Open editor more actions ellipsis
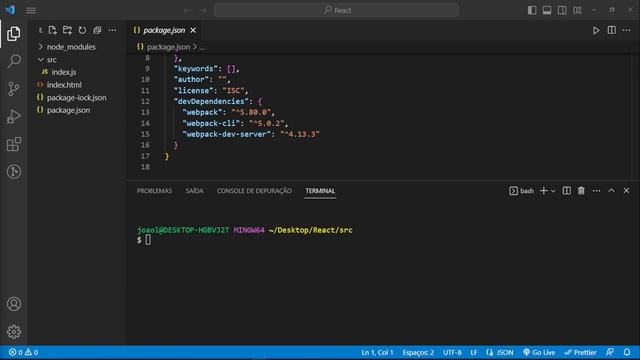This screenshot has width=640, height=360. click(x=627, y=30)
